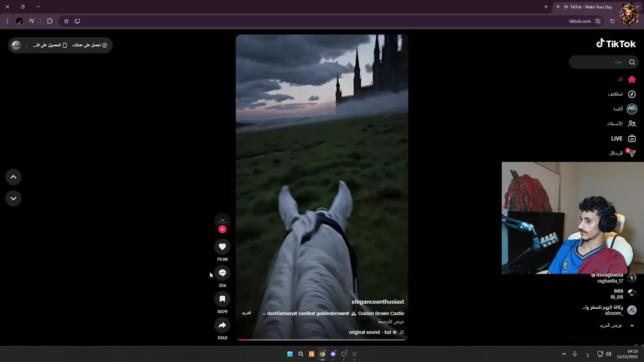Share the video using the arrow icon
Viewport: 644px width, 362px height.
222,325
